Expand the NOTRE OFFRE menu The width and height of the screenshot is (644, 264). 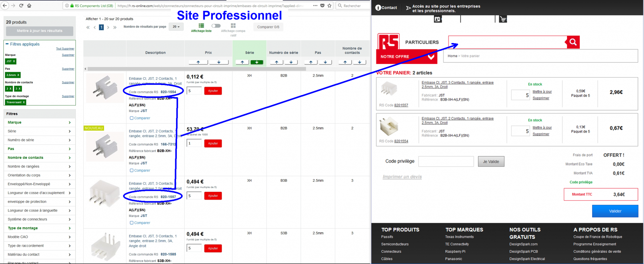click(407, 57)
